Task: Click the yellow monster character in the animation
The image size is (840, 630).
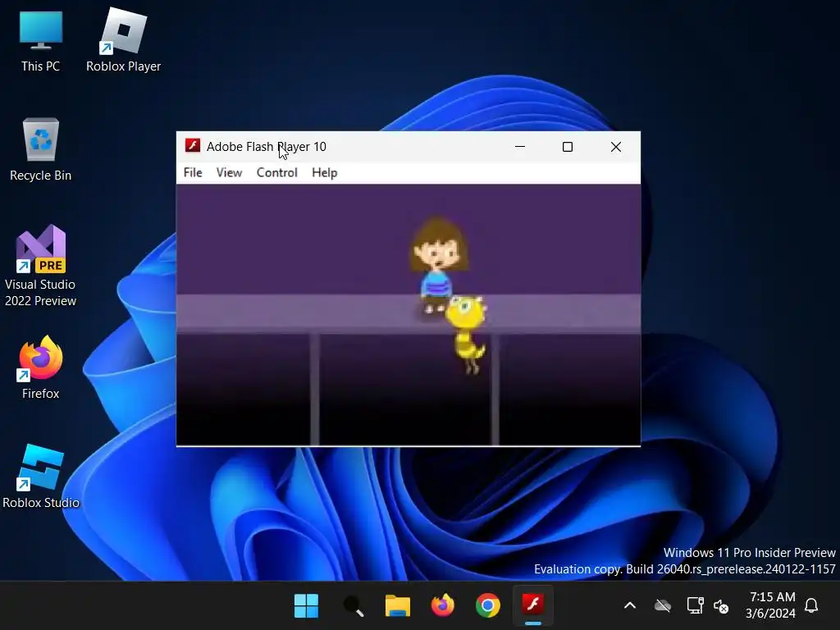Action: [x=467, y=335]
